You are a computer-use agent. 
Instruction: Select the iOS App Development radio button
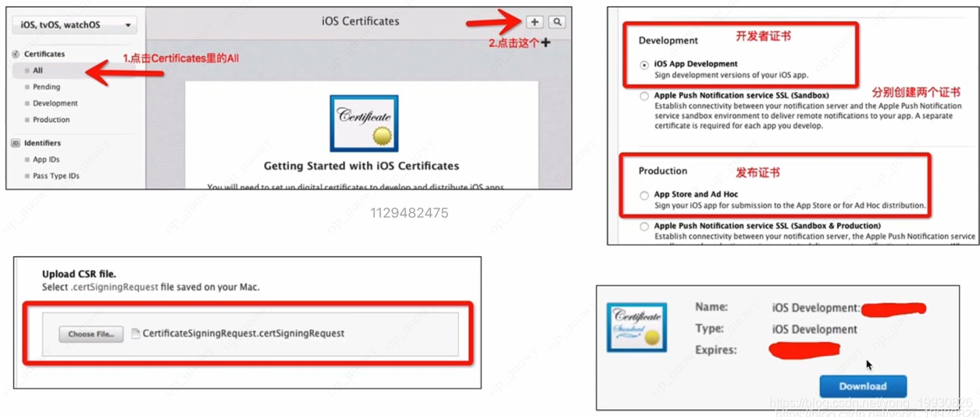click(644, 65)
